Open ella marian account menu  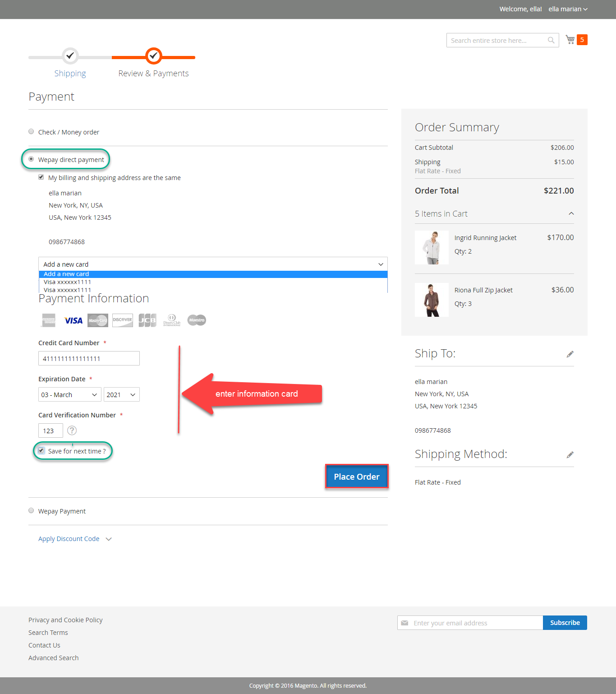point(568,9)
